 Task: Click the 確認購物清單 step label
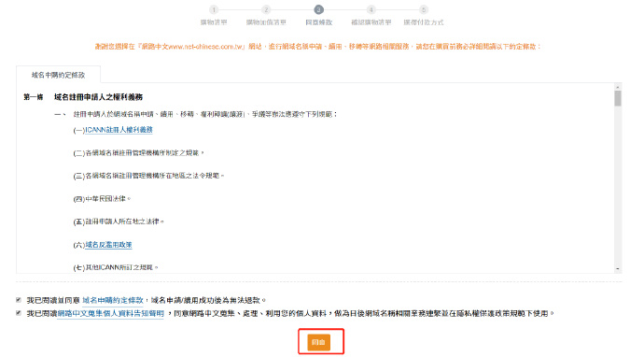tap(371, 22)
